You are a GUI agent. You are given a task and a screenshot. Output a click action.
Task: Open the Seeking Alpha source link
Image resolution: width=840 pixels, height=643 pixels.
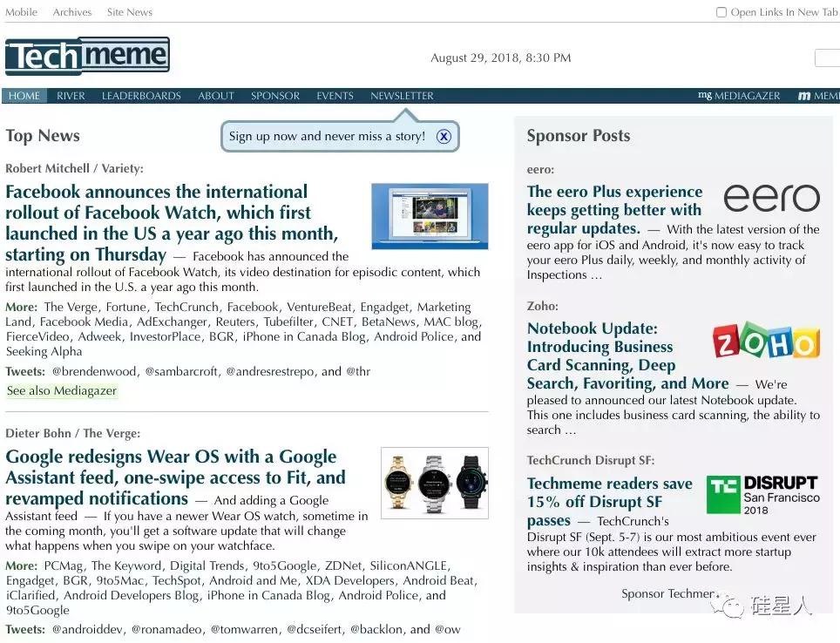coord(44,351)
